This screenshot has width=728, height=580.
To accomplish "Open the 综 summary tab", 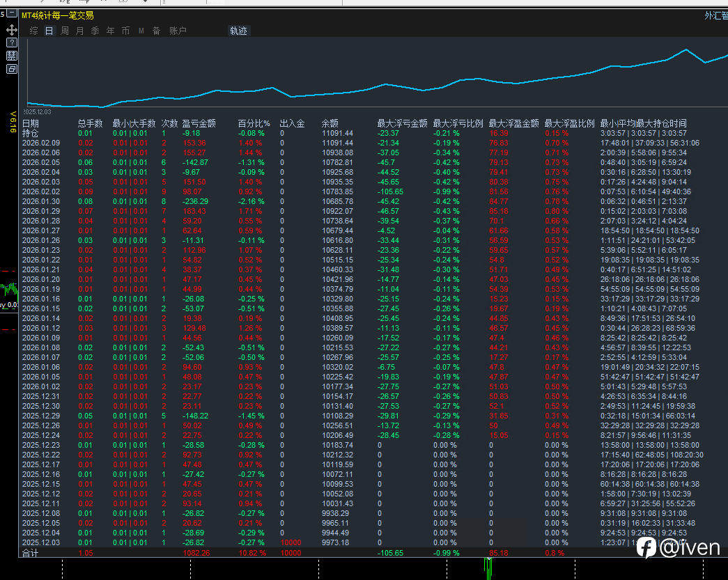I will [34, 31].
